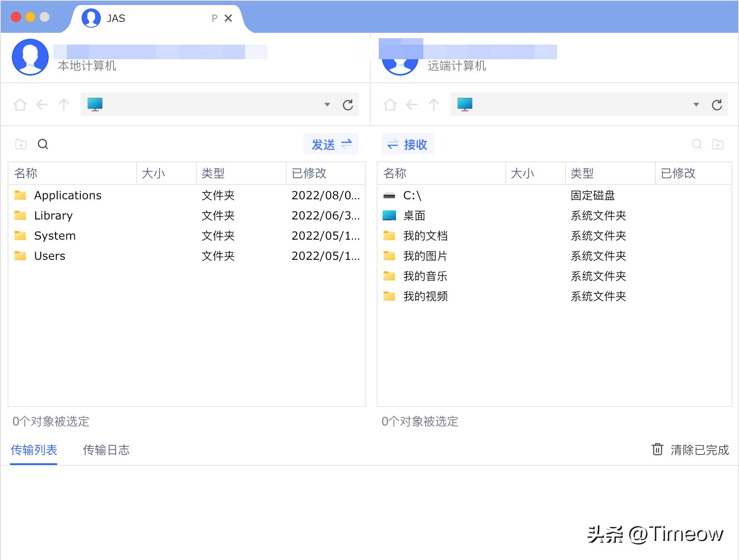Click the new folder icon on the remote panel

[x=718, y=144]
